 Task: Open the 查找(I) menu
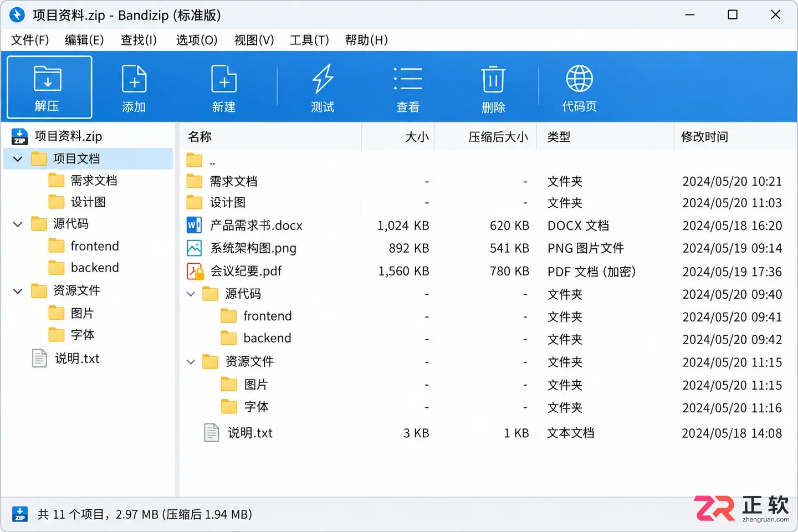pyautogui.click(x=139, y=40)
